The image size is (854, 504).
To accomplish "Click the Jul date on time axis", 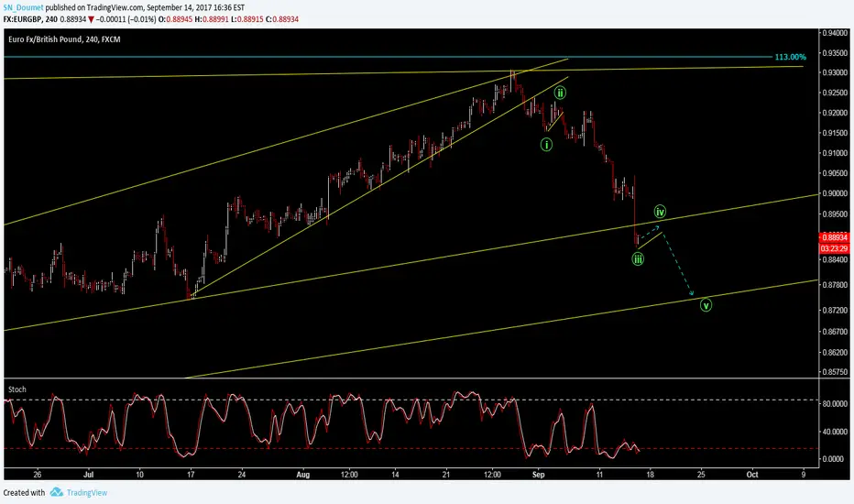I will [x=89, y=475].
